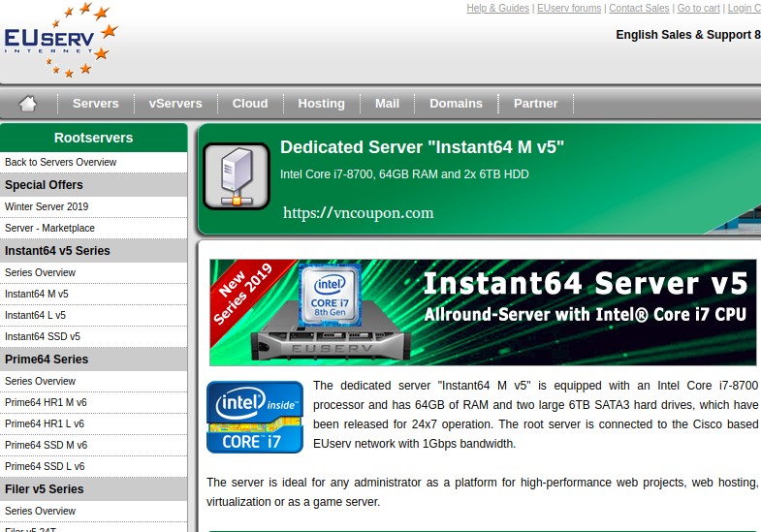Image resolution: width=761 pixels, height=532 pixels.
Task: Click the Rootservers sidebar header
Action: 93,138
